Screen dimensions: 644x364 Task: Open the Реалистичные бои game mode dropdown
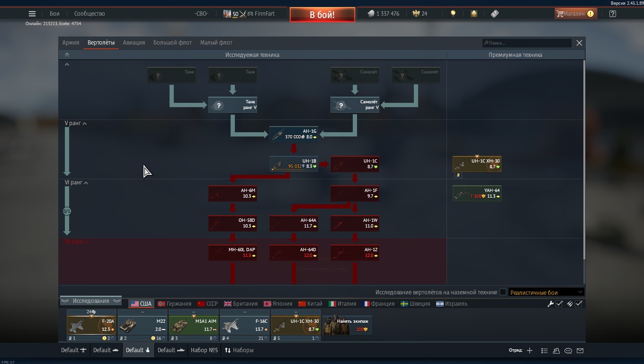point(546,292)
